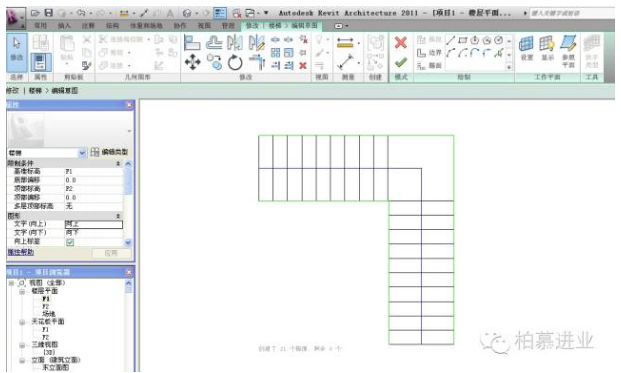Viewport: 621px width, 373px height.
Task: Click the 文字 (向上) value field
Action: coord(93,224)
